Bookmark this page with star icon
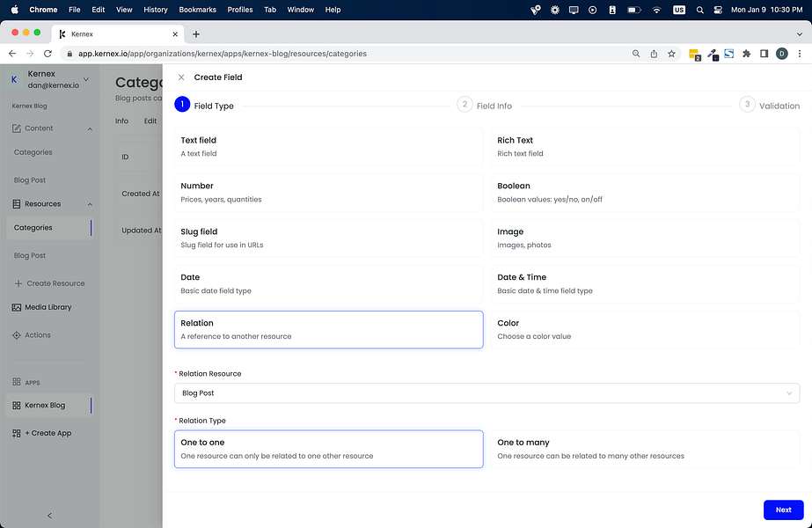This screenshot has height=528, width=812. coord(671,54)
